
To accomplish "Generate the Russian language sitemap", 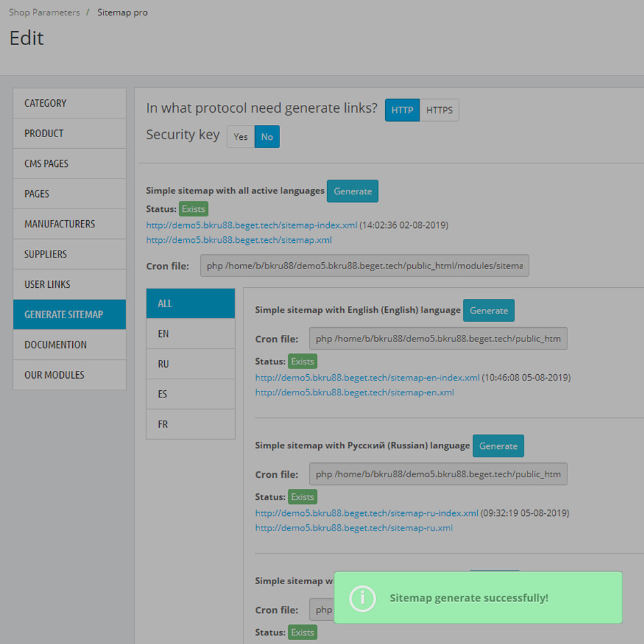I will click(498, 446).
